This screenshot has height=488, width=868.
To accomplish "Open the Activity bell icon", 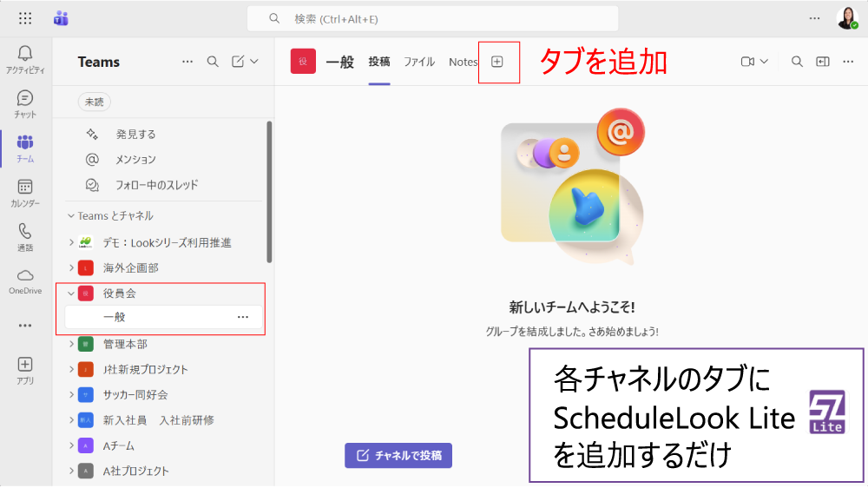I will pos(25,54).
